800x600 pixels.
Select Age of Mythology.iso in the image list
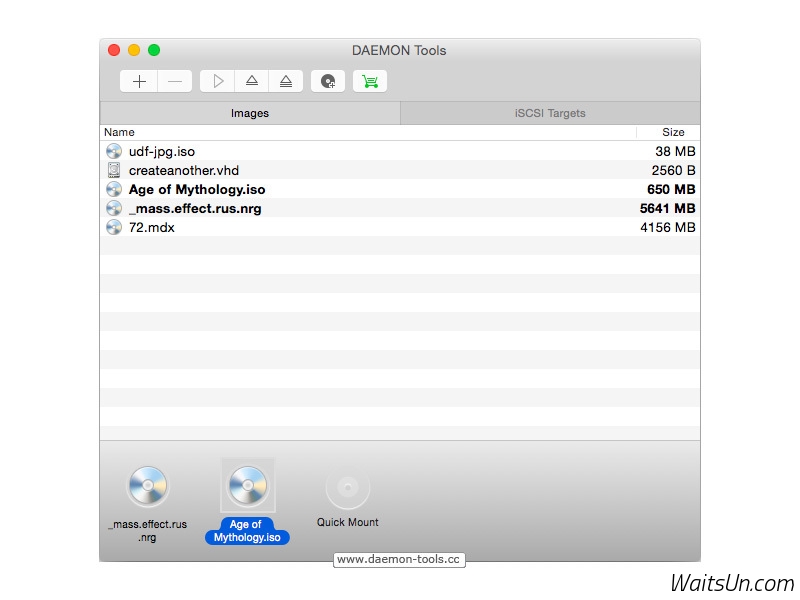coord(400,189)
